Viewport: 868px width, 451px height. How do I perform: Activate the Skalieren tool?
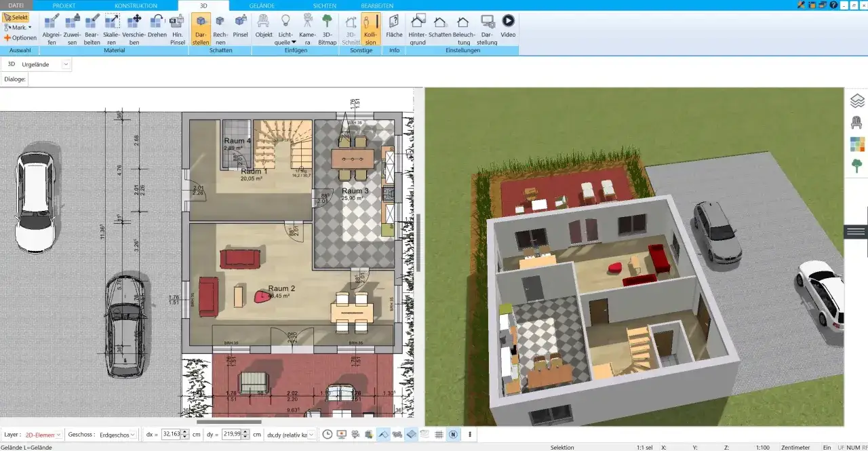pyautogui.click(x=112, y=29)
